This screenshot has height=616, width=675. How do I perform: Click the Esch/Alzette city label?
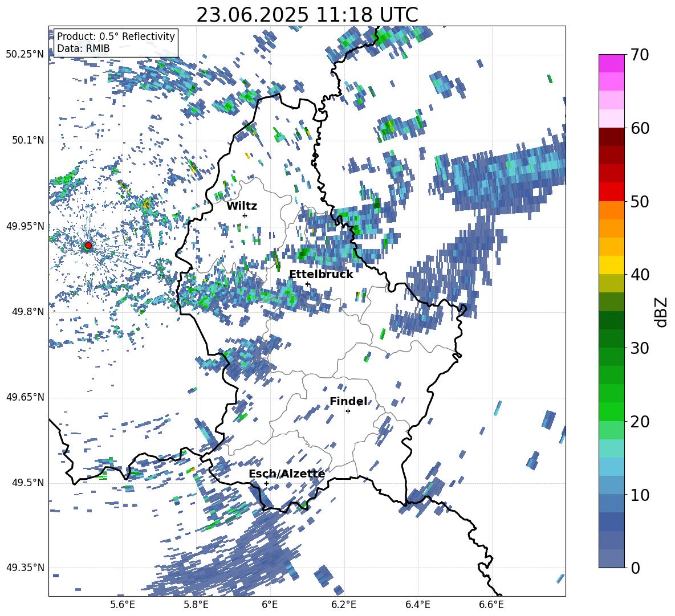(x=287, y=474)
